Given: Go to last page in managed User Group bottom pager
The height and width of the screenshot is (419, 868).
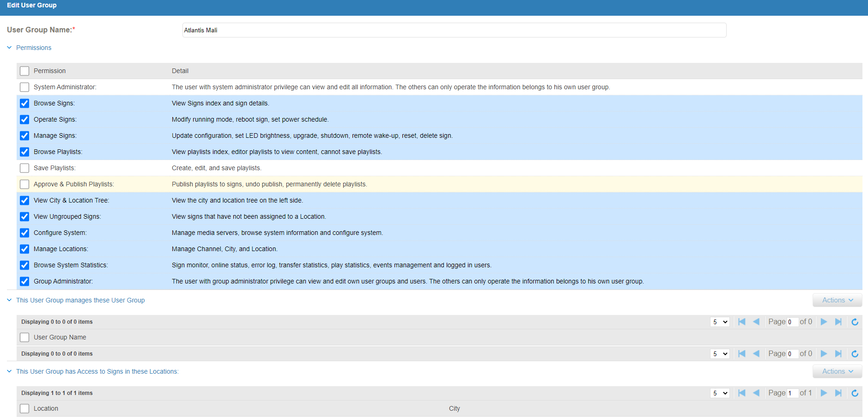Looking at the screenshot, I should [838, 354].
